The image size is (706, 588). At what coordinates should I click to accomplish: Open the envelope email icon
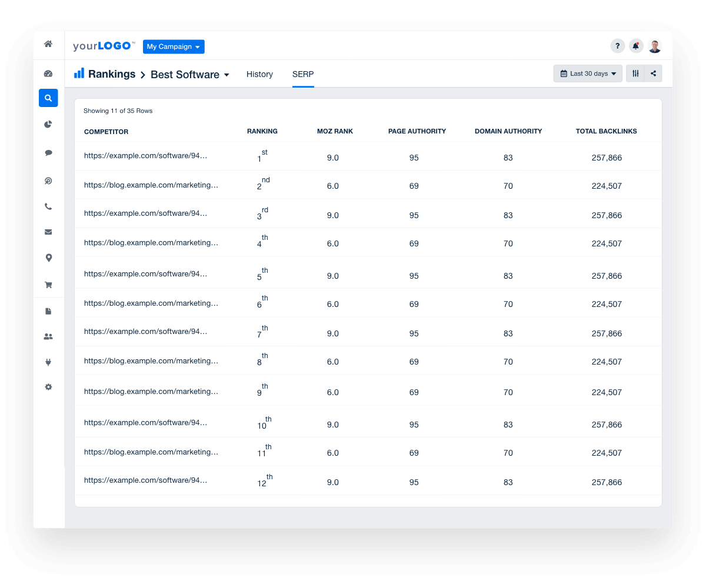pyautogui.click(x=48, y=232)
